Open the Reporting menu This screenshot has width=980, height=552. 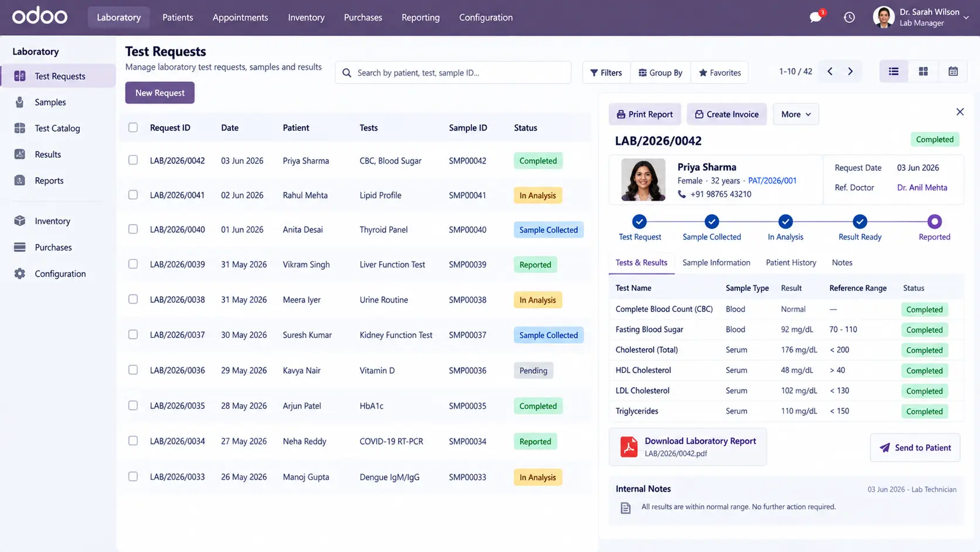pyautogui.click(x=420, y=17)
